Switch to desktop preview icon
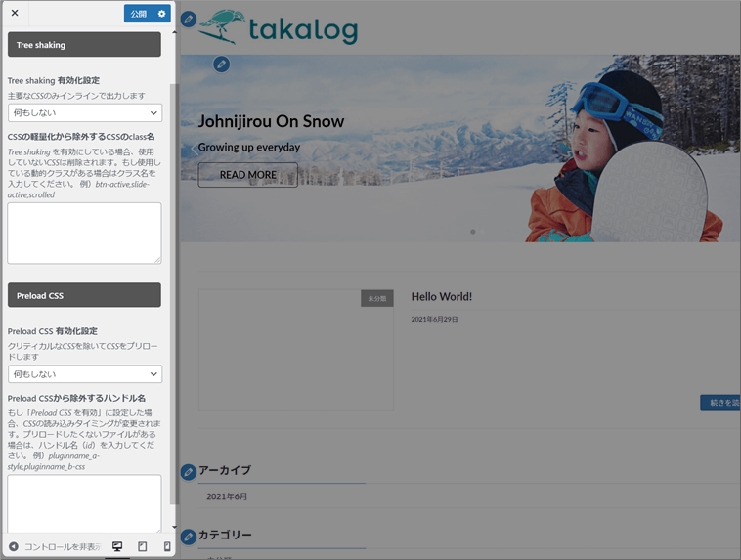The width and height of the screenshot is (741, 560). tap(117, 546)
